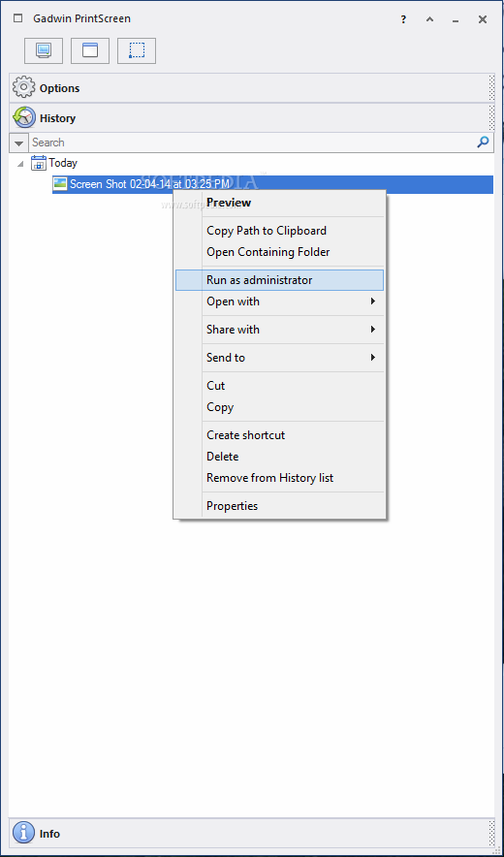Open the Info panel header
The height and width of the screenshot is (857, 504).
252,834
